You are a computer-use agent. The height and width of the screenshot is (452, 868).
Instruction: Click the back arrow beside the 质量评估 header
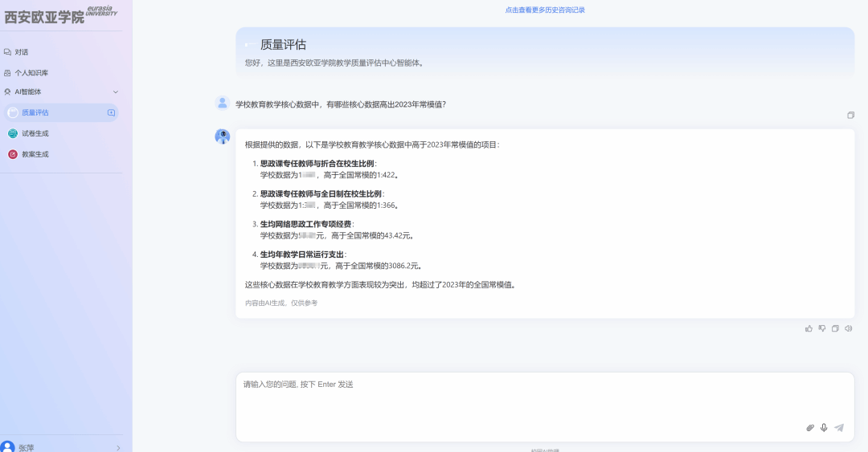click(x=250, y=45)
